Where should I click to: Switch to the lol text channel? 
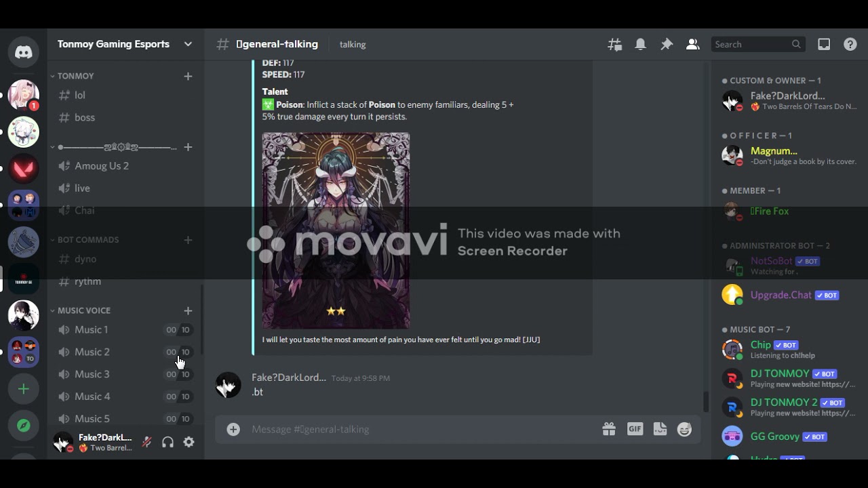pos(125,95)
